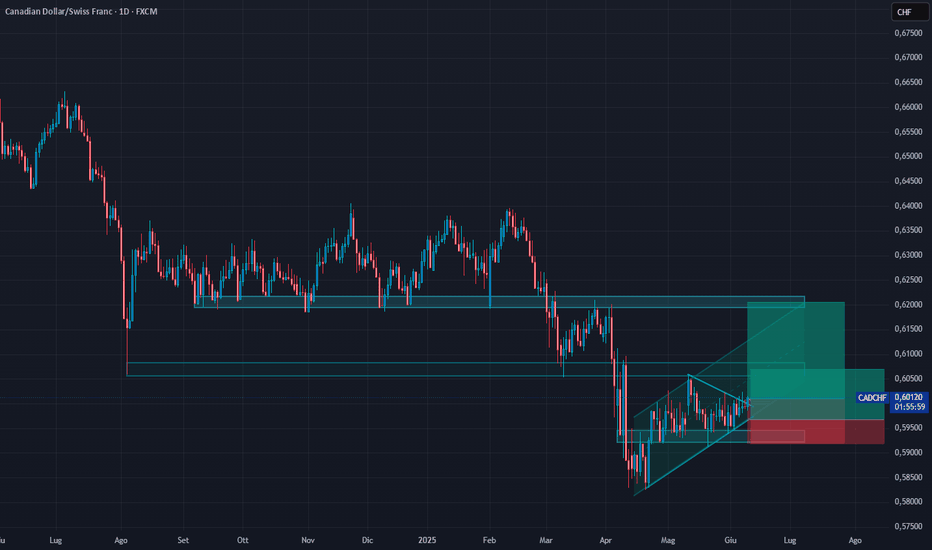This screenshot has width=932, height=550.
Task: Click the Set month label on time axis
Action: pyautogui.click(x=183, y=540)
